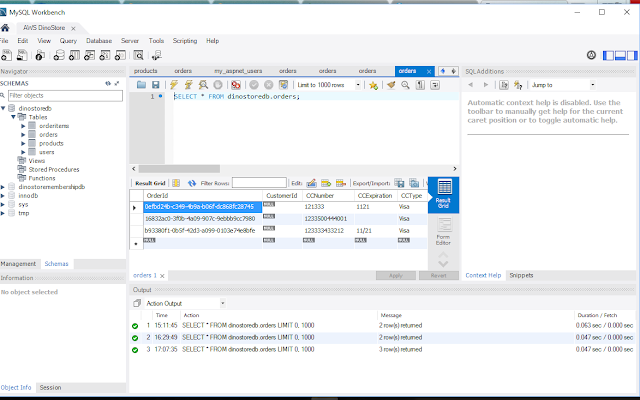Switch to Snippets tab
Image resolution: width=640 pixels, height=400 pixels.
521,276
